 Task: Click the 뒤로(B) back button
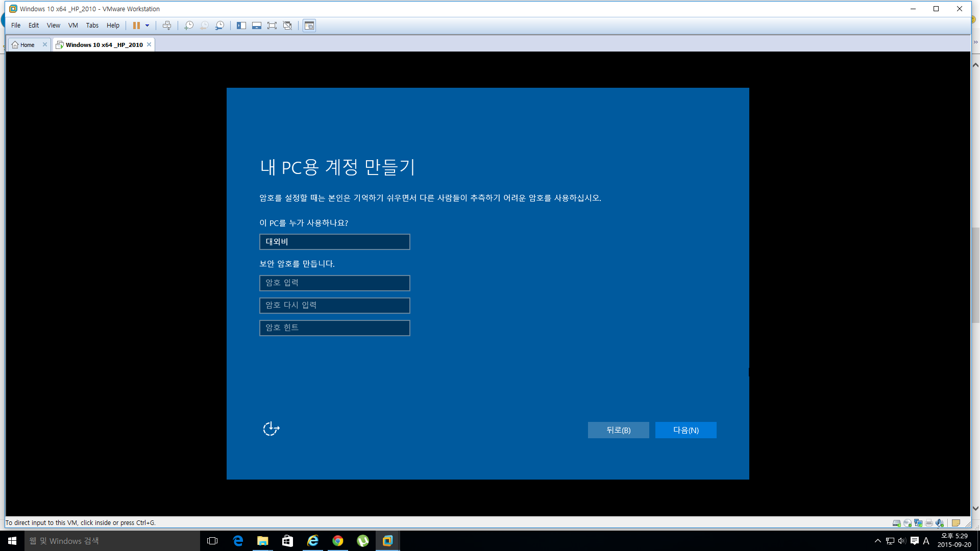coord(619,430)
